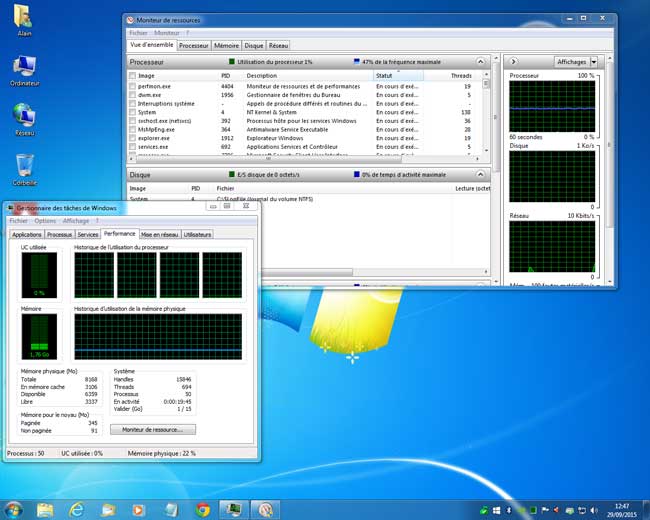
Task: Select the 'Antimalware Service Executable' description
Action: (x=287, y=130)
